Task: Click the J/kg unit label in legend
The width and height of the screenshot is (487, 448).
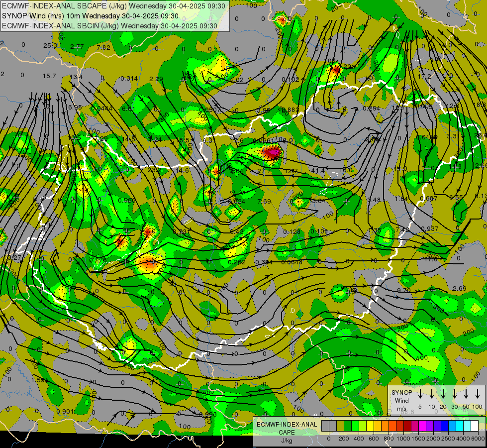Action: click(287, 441)
